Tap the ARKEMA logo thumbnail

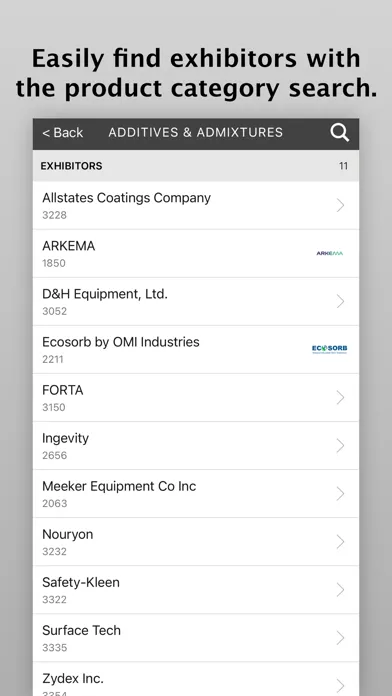pyautogui.click(x=329, y=253)
